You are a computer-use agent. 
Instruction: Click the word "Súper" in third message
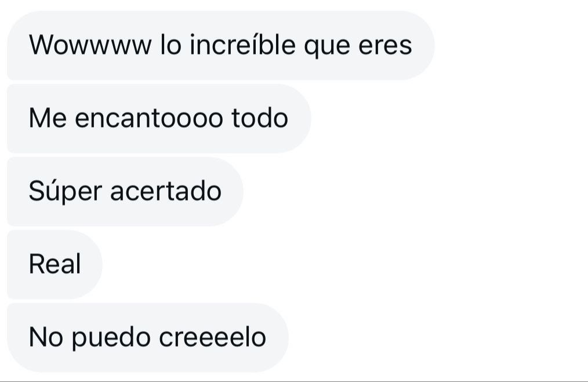click(x=66, y=191)
